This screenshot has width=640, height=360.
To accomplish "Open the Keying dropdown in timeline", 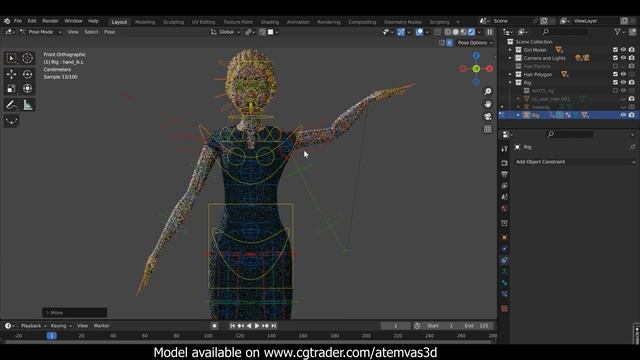I will point(61,326).
